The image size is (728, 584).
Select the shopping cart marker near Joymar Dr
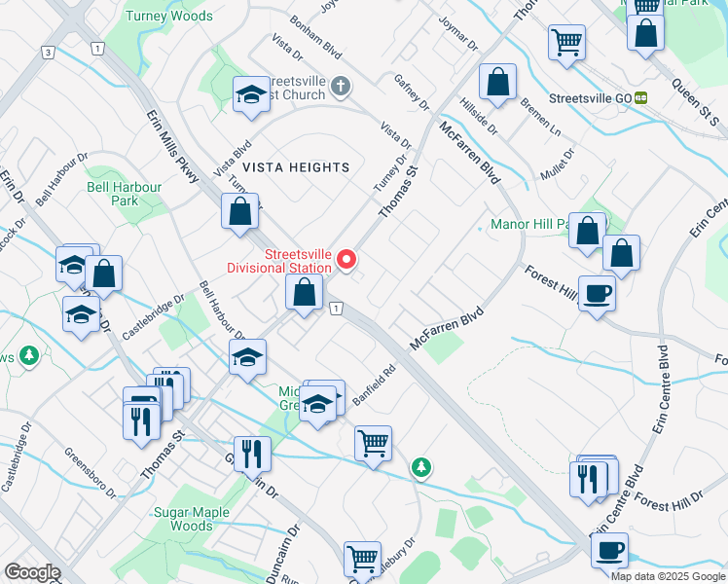coord(566,47)
